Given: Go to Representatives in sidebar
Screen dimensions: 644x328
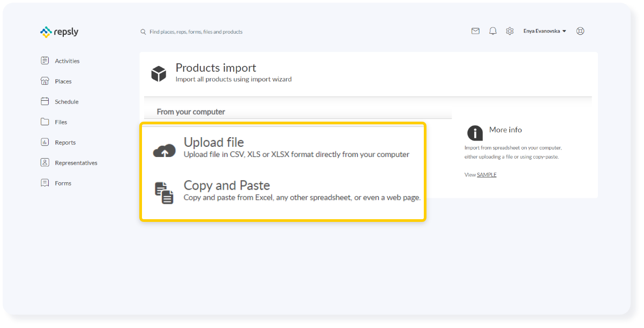Looking at the screenshot, I should click(x=76, y=163).
